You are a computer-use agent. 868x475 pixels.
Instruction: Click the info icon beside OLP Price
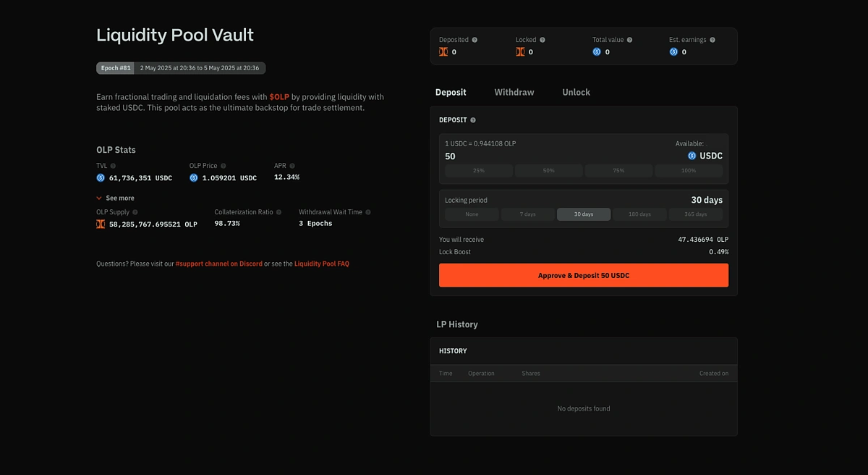(224, 166)
